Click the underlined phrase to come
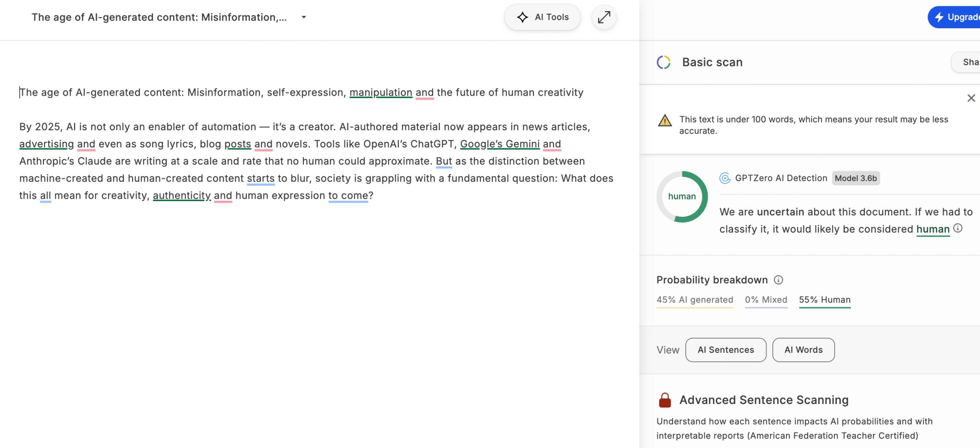The height and width of the screenshot is (448, 980). (x=348, y=196)
